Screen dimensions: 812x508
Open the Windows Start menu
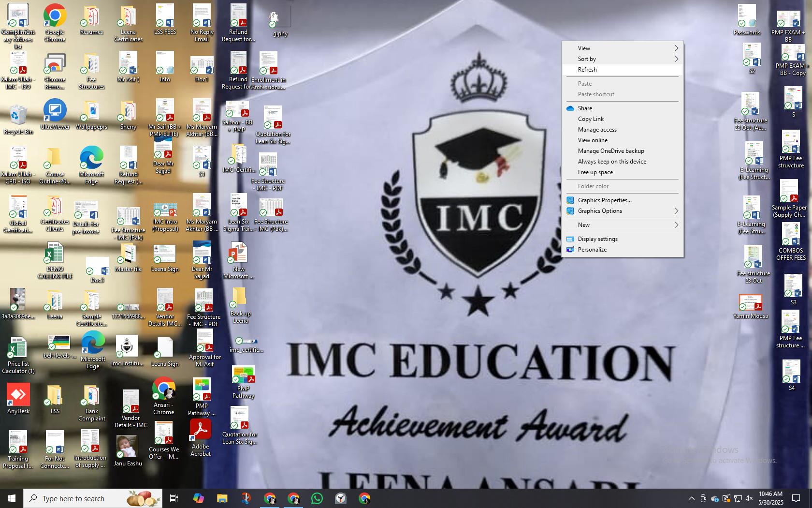[x=12, y=498]
